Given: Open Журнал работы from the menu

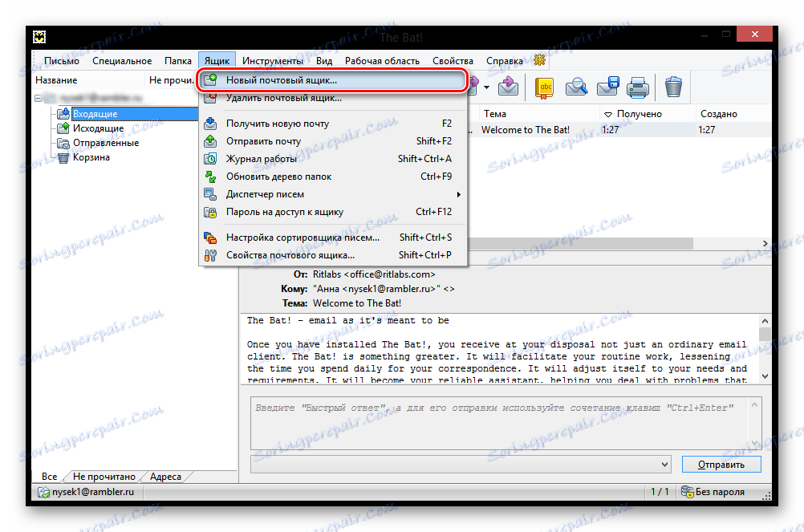Looking at the screenshot, I should 333,159.
